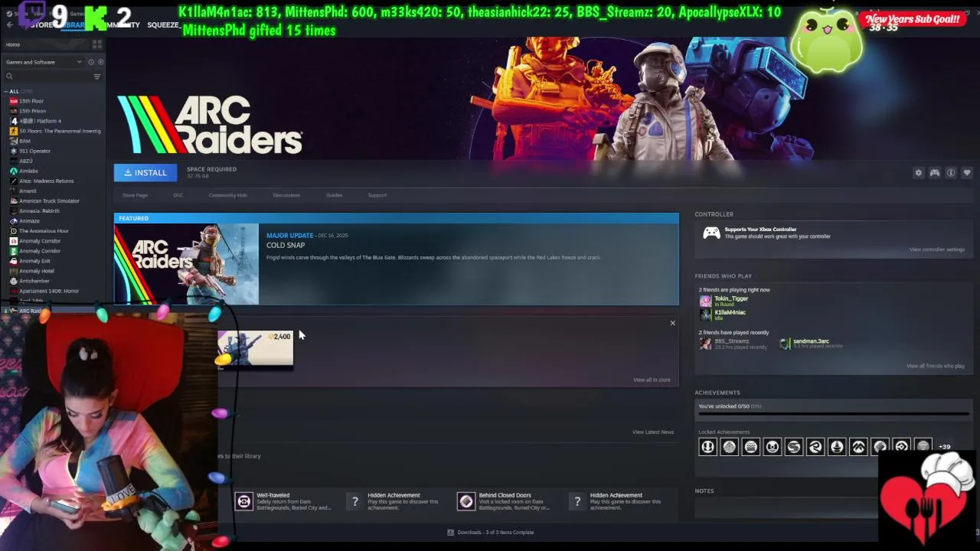Click the Xbox controller icon in Controller panel
Viewport: 980px width, 551px height.
click(711, 233)
